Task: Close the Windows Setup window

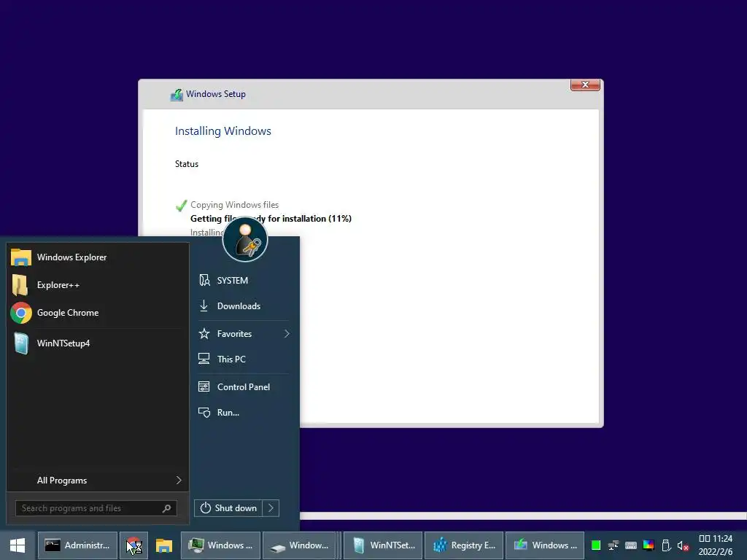Action: (586, 85)
